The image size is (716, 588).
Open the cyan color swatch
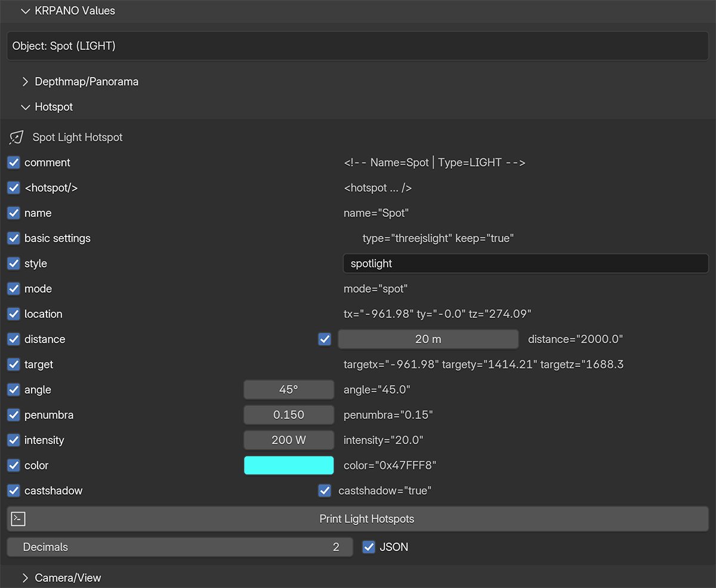pyautogui.click(x=289, y=466)
